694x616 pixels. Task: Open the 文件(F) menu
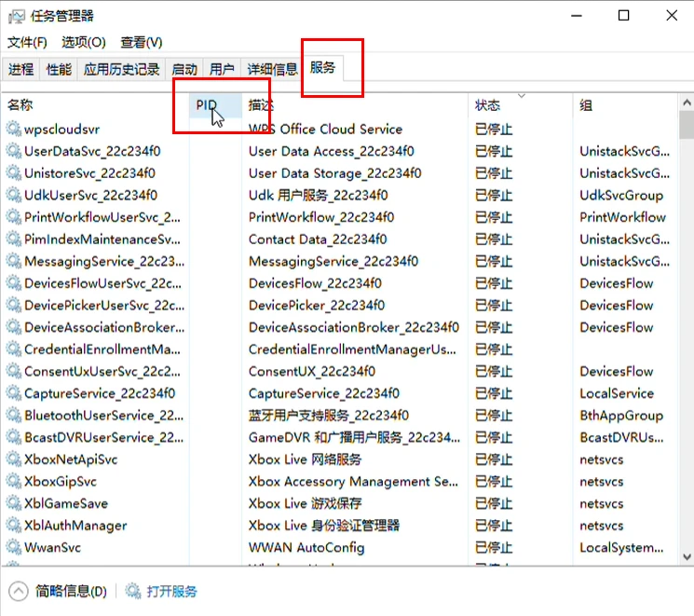[x=27, y=43]
